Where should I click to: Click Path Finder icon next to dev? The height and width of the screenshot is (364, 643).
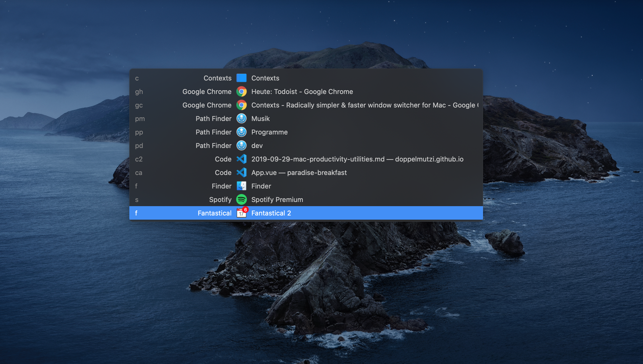(x=241, y=145)
